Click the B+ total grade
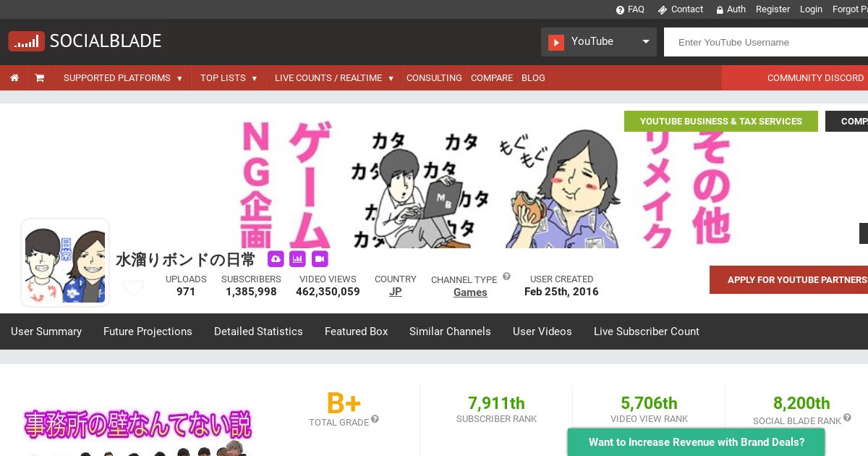The width and height of the screenshot is (868, 456). [x=344, y=403]
